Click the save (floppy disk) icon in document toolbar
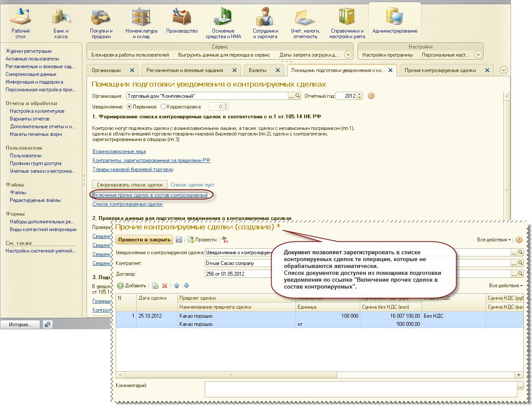532x406 pixels. click(179, 240)
